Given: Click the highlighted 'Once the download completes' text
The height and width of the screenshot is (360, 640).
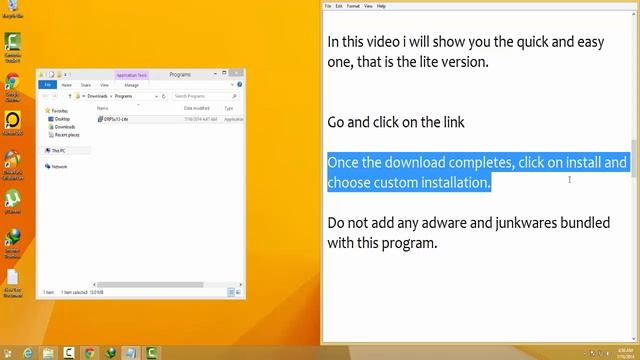Looking at the screenshot, I should tap(479, 172).
